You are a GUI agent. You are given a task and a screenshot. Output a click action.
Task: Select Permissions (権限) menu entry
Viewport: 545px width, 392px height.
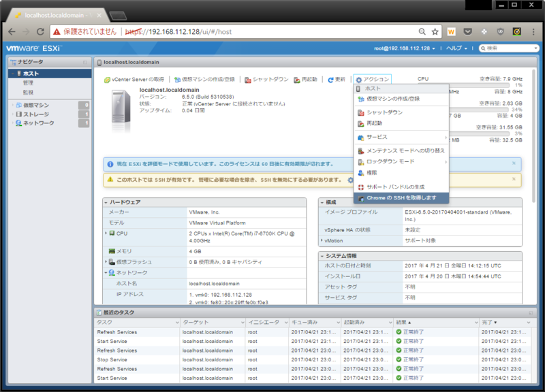tap(401, 173)
